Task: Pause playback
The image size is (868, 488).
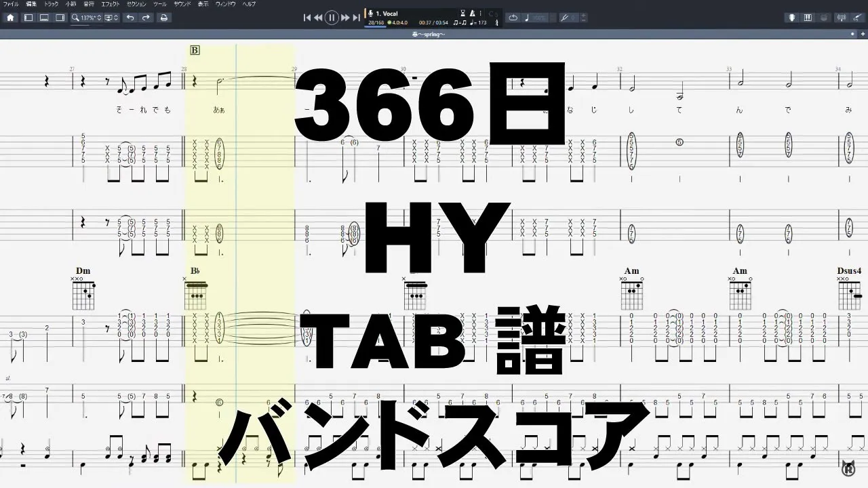Action: [x=332, y=18]
